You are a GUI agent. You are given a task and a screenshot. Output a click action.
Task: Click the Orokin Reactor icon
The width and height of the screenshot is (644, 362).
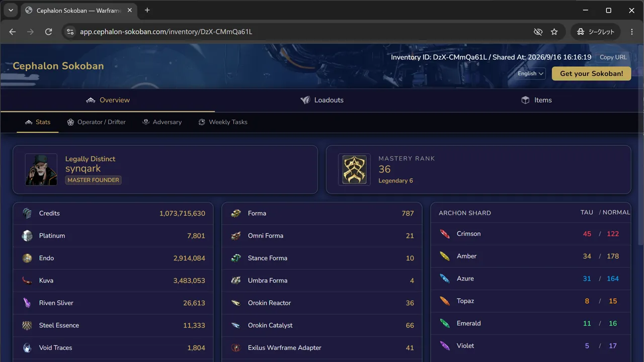coord(236,303)
